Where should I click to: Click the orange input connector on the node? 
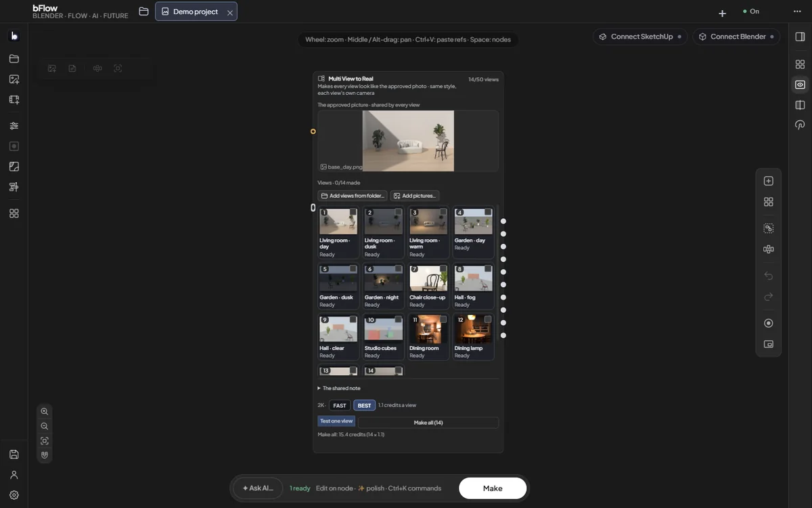313,131
